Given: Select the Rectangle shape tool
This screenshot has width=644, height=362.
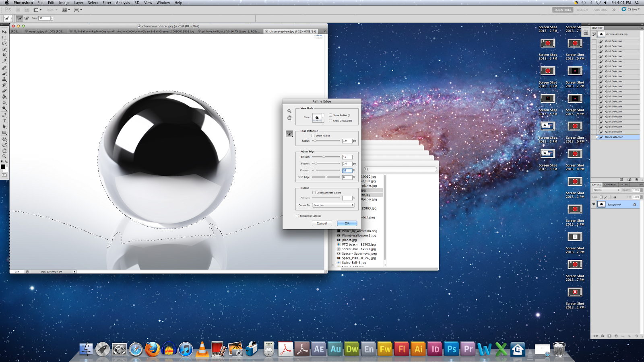Looking at the screenshot, I should 4,132.
